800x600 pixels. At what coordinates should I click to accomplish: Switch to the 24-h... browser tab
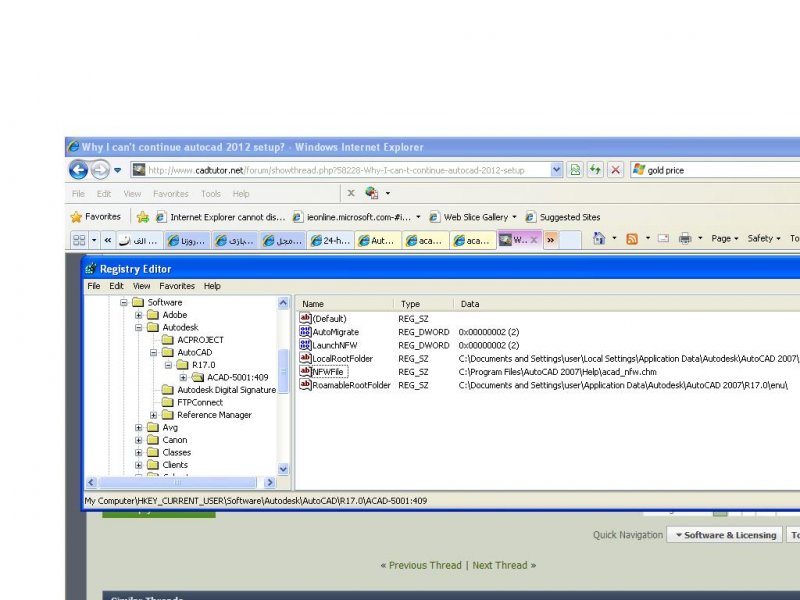pyautogui.click(x=331, y=240)
